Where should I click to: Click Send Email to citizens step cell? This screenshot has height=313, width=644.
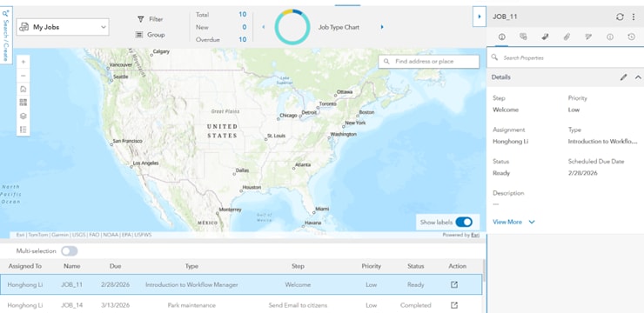click(x=298, y=305)
